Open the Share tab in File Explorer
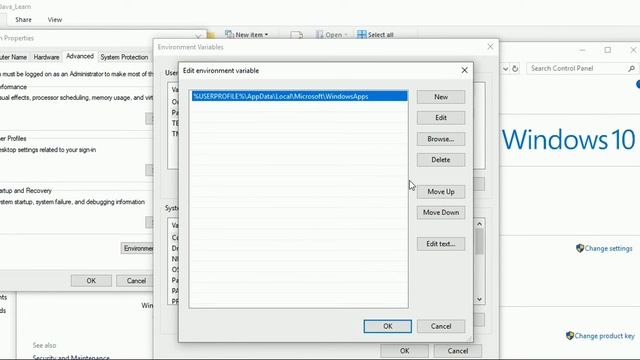 [23, 20]
